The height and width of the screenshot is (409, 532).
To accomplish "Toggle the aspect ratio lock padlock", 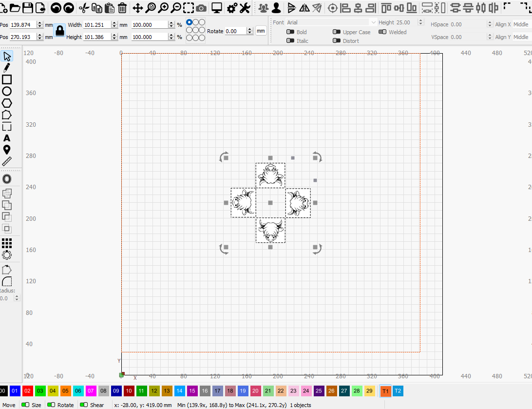I will [x=60, y=31].
